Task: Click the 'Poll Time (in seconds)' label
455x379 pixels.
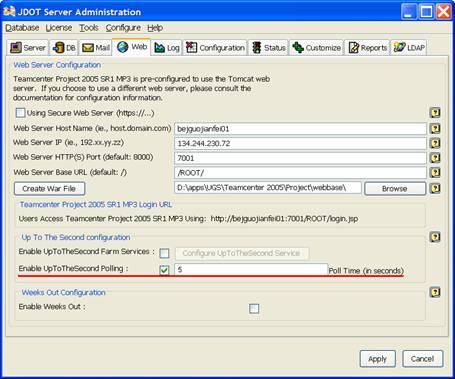Action: [366, 271]
